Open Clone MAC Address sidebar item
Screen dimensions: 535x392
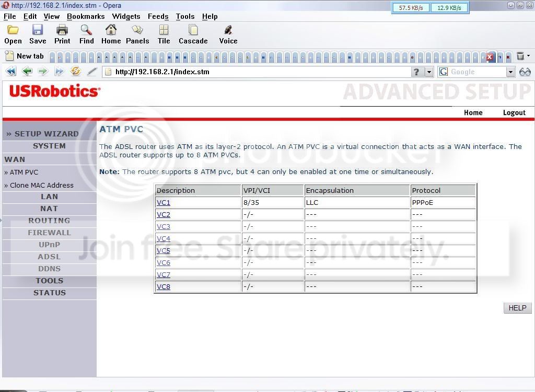pos(39,185)
